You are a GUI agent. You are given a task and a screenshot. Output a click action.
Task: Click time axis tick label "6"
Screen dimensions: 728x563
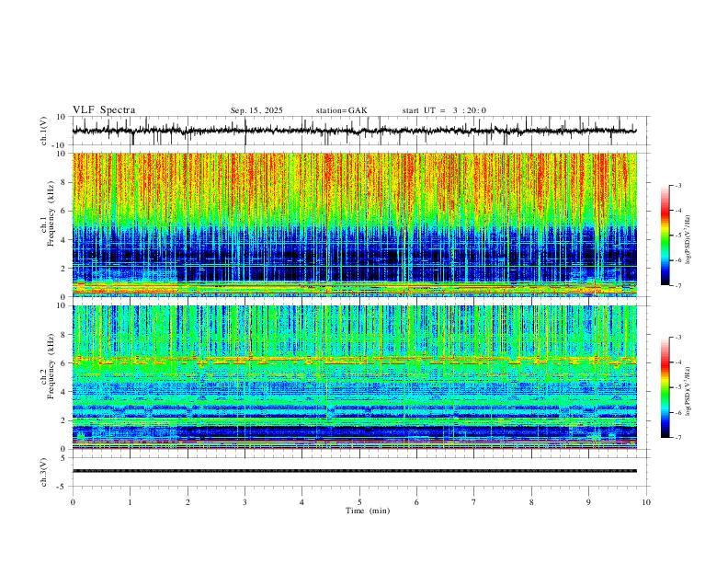[416, 502]
